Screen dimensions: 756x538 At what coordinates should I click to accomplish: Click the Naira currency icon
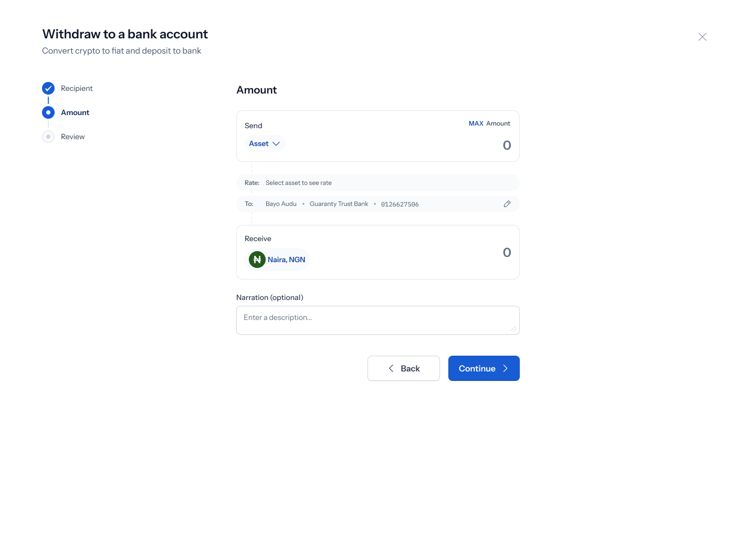[257, 260]
